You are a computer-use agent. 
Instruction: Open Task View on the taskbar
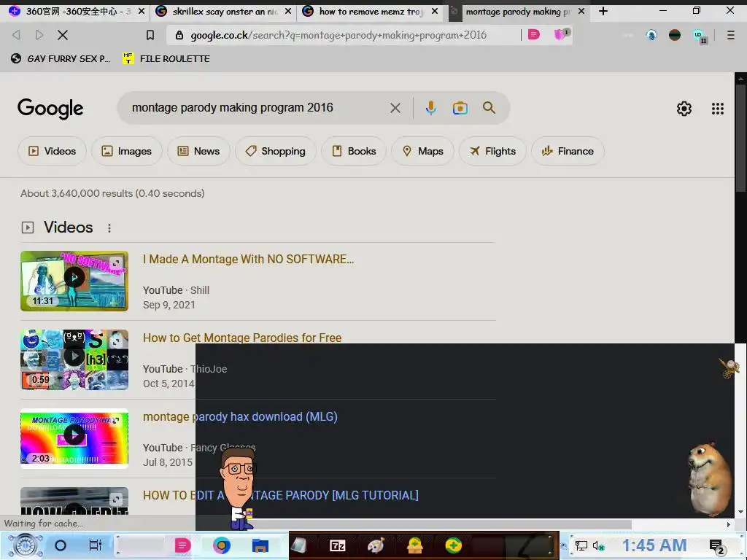tap(96, 545)
